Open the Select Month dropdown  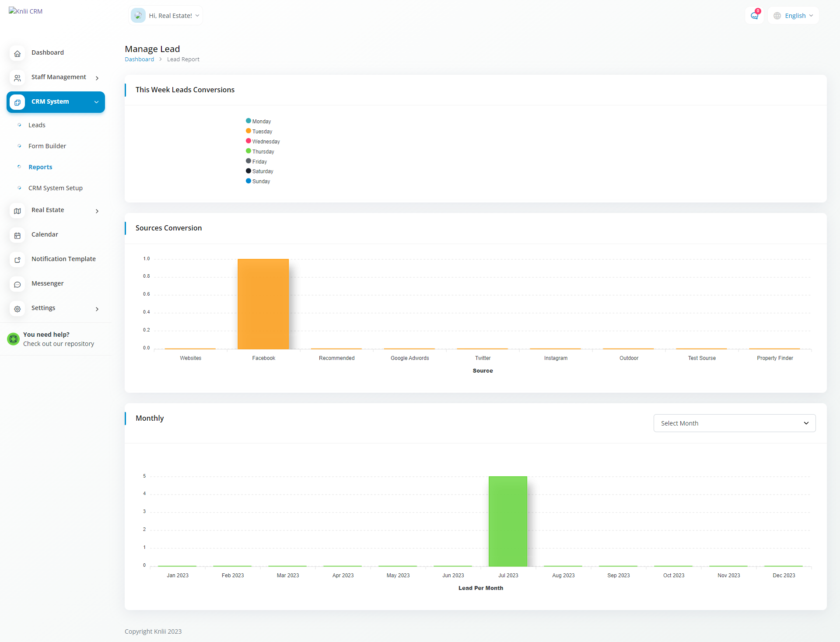click(734, 423)
